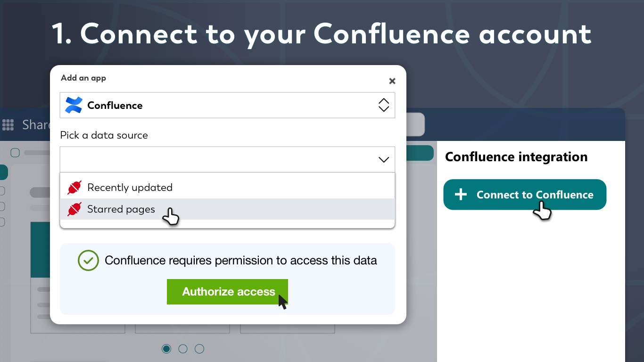Click the Confluence integration heading
Viewport: 644px width, 362px height.
[x=516, y=157]
